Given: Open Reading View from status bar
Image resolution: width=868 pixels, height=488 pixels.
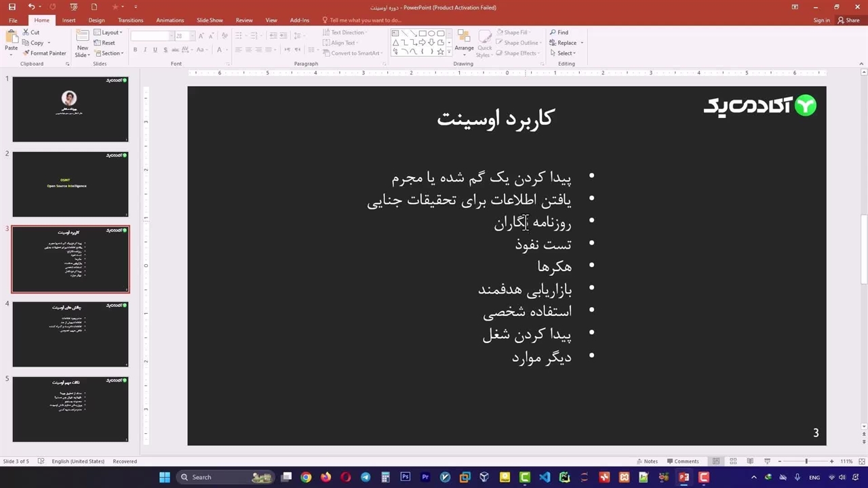Looking at the screenshot, I should pos(750,462).
